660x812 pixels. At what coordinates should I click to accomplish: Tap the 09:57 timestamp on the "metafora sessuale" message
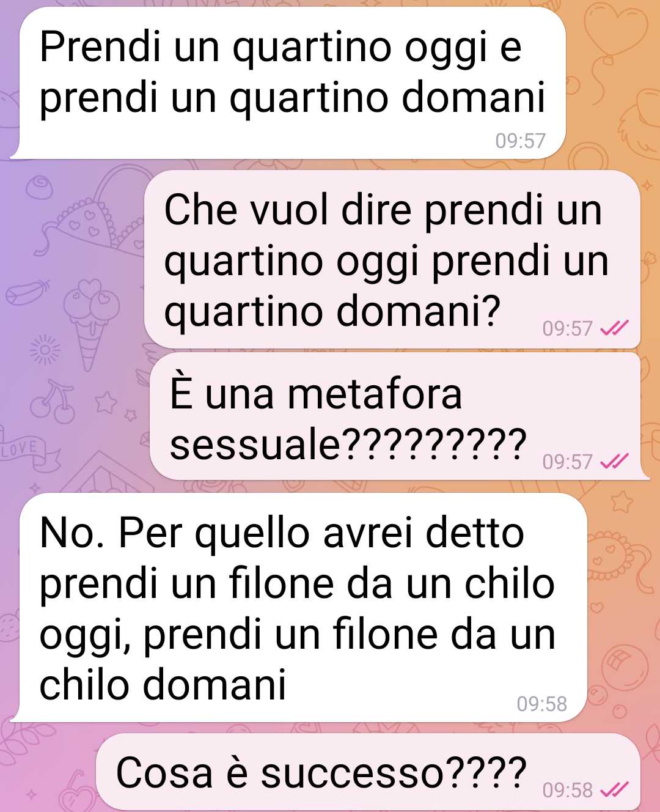pos(568,462)
